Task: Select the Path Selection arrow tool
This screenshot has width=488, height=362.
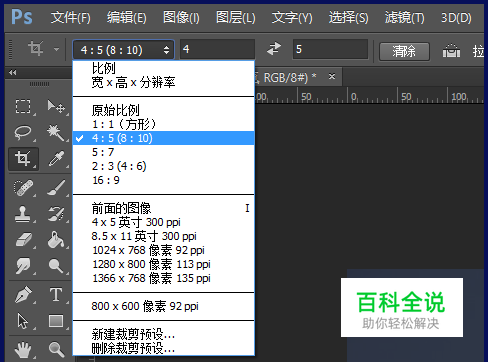Action: (23, 321)
